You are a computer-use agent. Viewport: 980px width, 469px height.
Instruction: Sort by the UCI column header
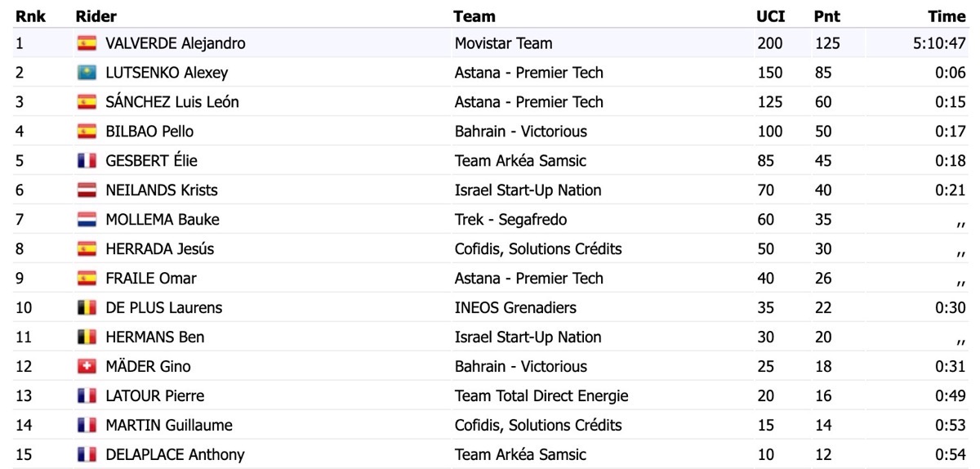771,16
